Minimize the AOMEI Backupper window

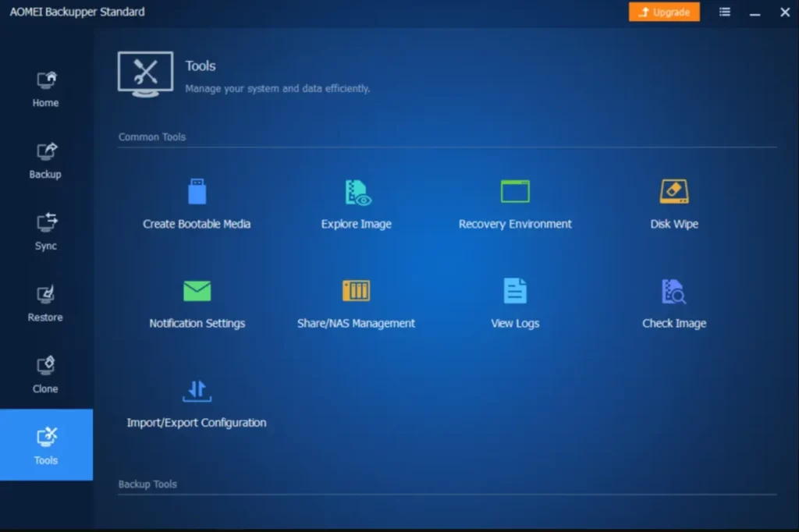[755, 12]
